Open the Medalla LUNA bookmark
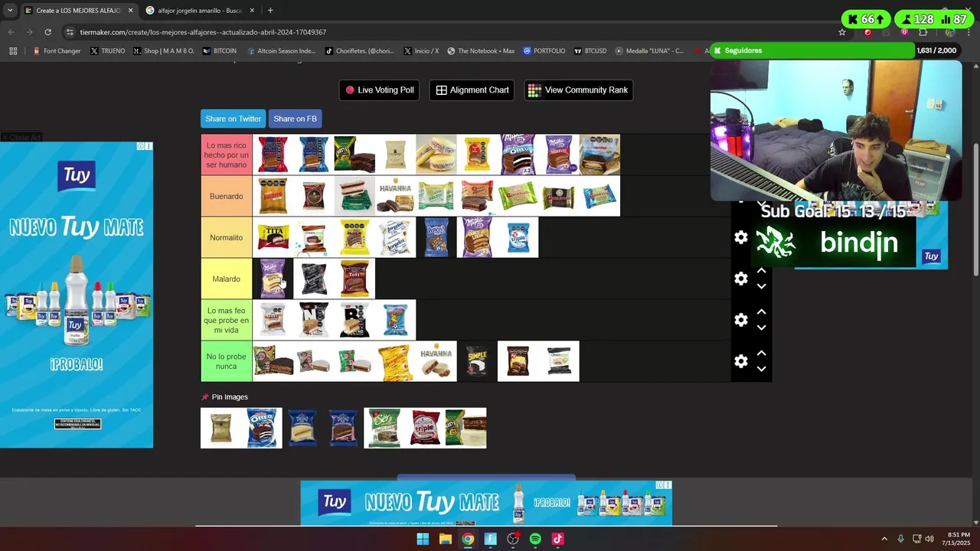 tap(649, 51)
